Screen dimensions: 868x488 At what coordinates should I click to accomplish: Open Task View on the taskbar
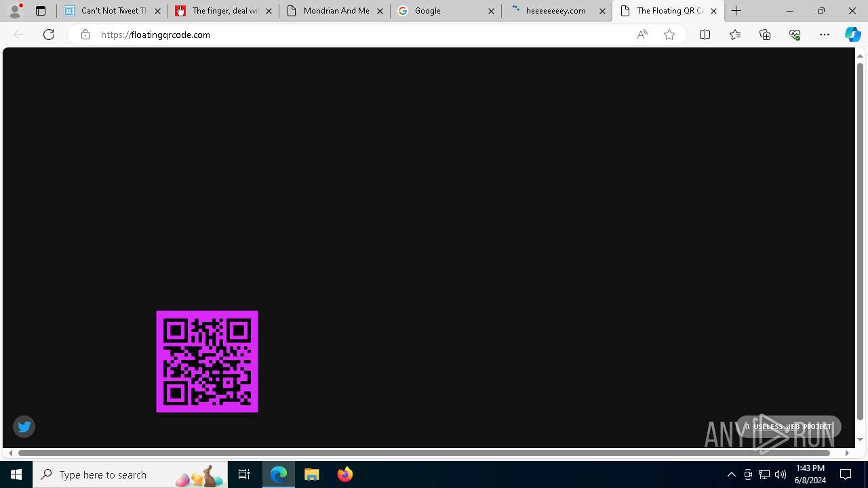(244, 474)
